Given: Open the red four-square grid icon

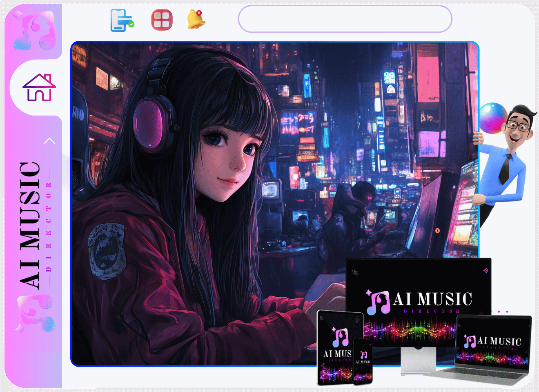Looking at the screenshot, I should pos(162,20).
